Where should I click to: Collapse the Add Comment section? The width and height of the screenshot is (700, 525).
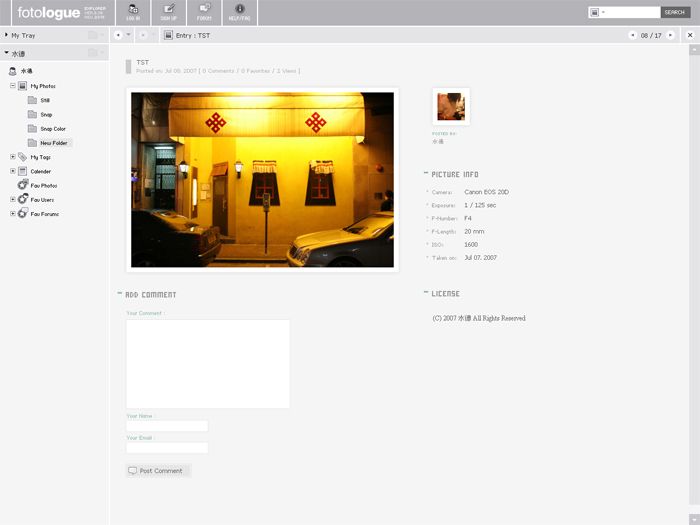(x=120, y=293)
